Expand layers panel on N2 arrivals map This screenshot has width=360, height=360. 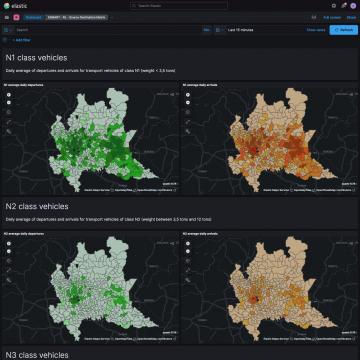point(352,243)
